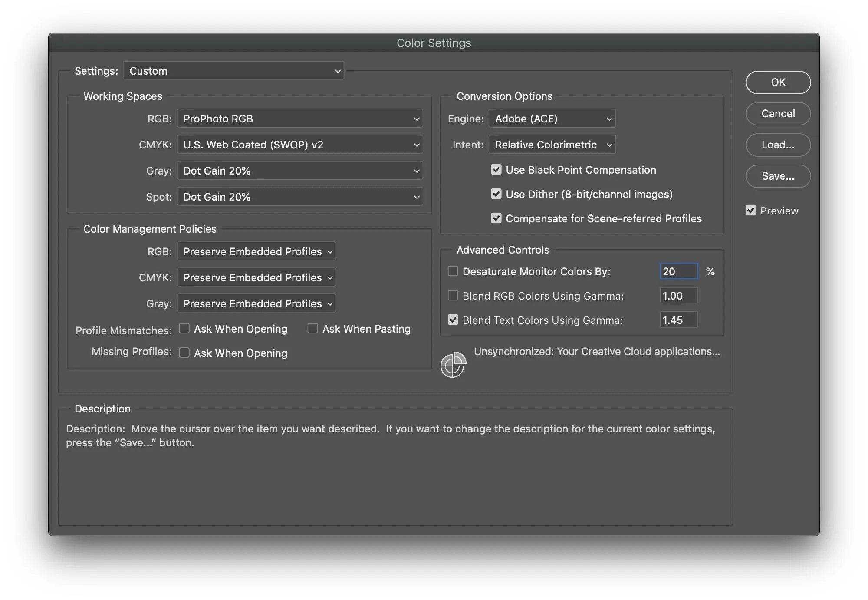Turn off the Preview checkbox
Image resolution: width=868 pixels, height=600 pixels.
click(750, 211)
